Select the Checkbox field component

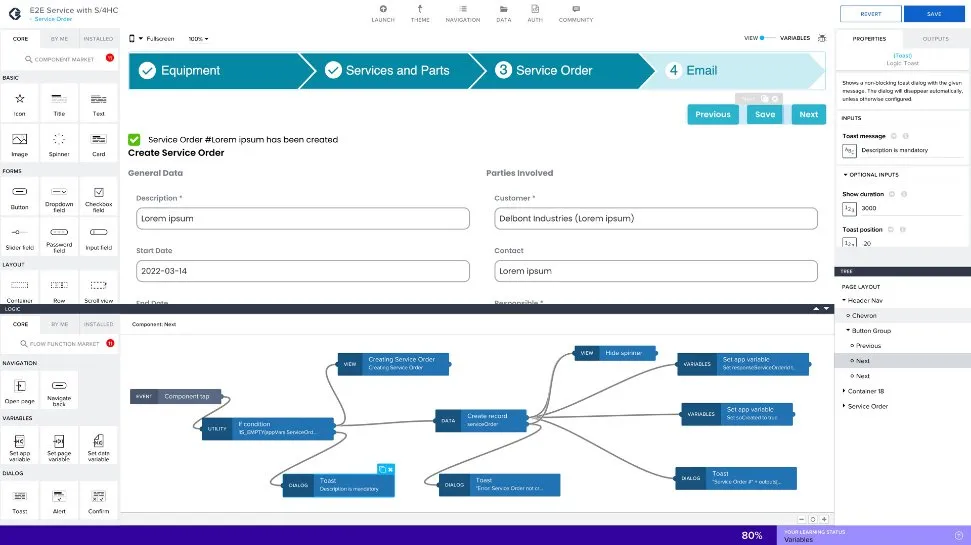point(98,192)
